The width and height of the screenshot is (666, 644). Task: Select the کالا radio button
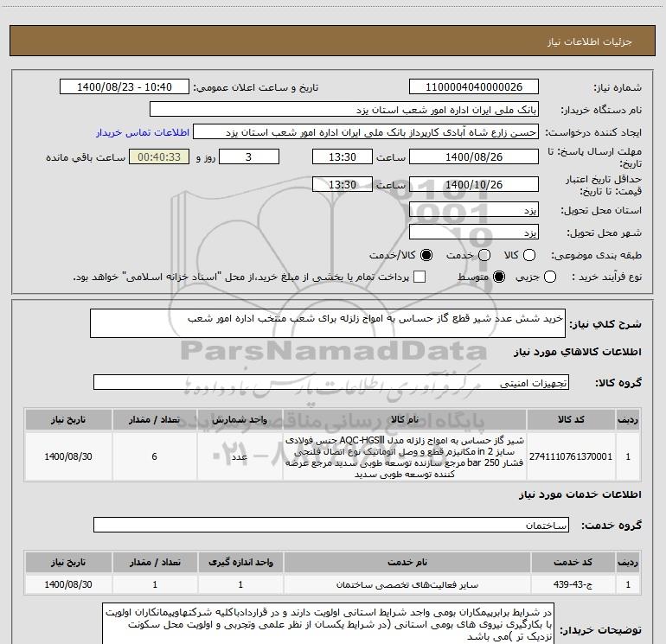(x=529, y=255)
